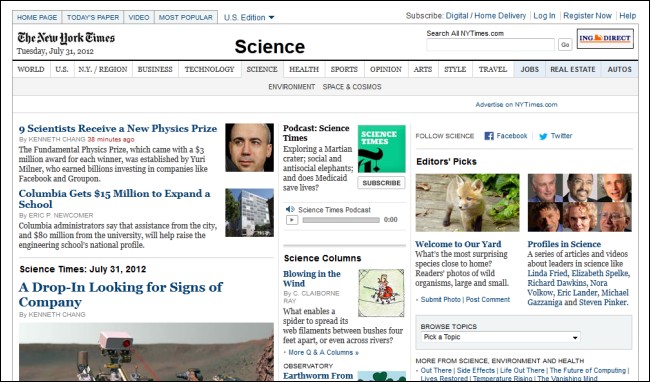
Task: Open 9 Scientists Receive a New Physics Prize
Action: pos(118,128)
